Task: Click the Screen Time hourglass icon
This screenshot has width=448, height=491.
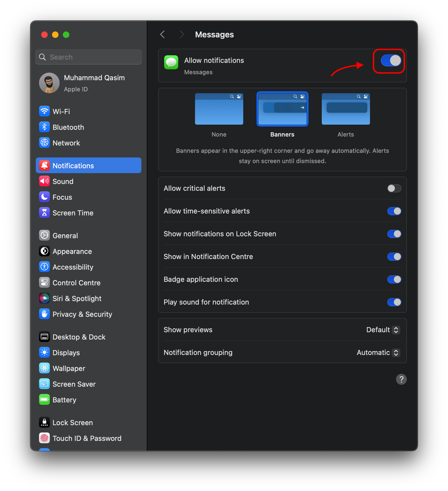Action: click(x=44, y=213)
